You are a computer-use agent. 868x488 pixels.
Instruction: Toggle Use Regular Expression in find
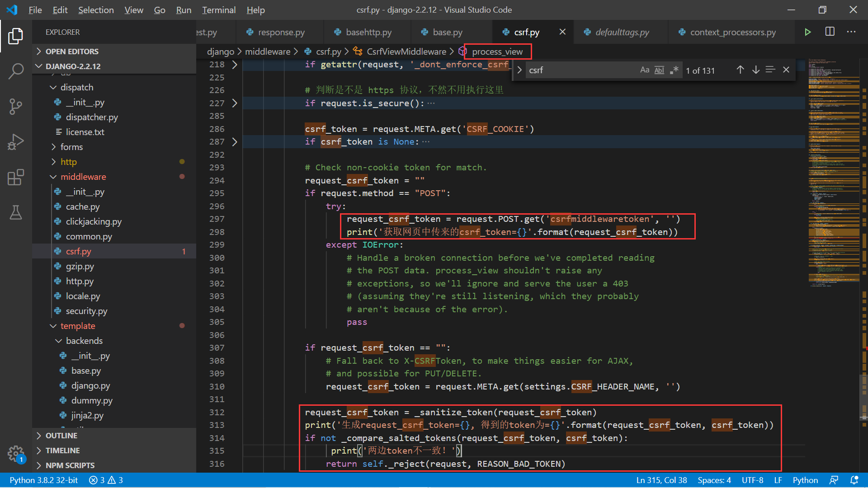coord(674,70)
